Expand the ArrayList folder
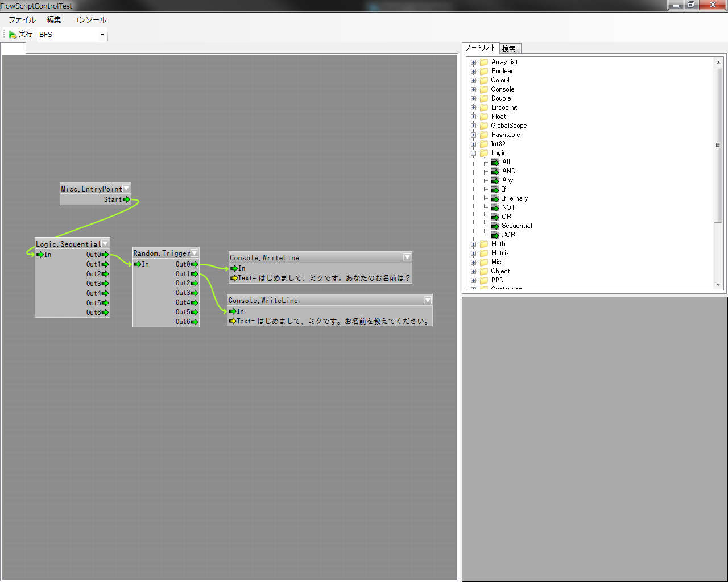Image resolution: width=728 pixels, height=582 pixels. (x=473, y=62)
